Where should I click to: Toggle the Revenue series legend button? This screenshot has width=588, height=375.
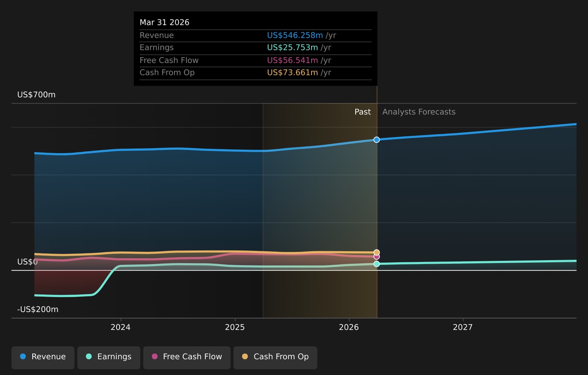click(43, 357)
